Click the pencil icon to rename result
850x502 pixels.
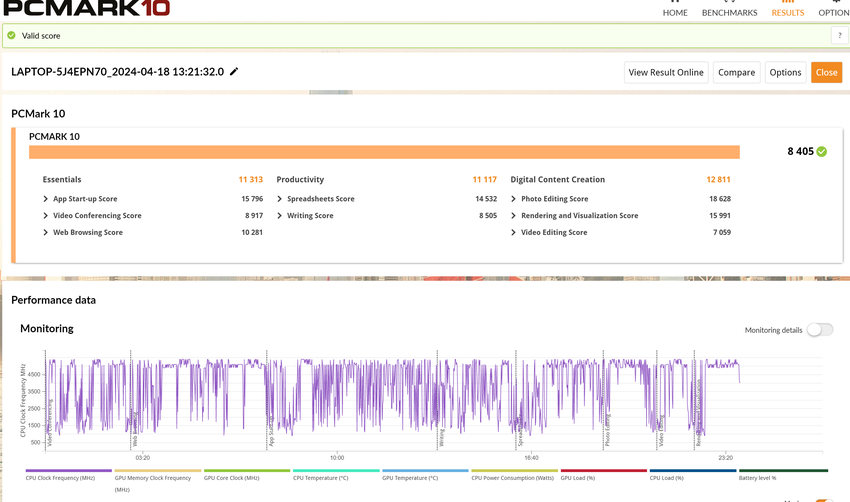pos(234,72)
